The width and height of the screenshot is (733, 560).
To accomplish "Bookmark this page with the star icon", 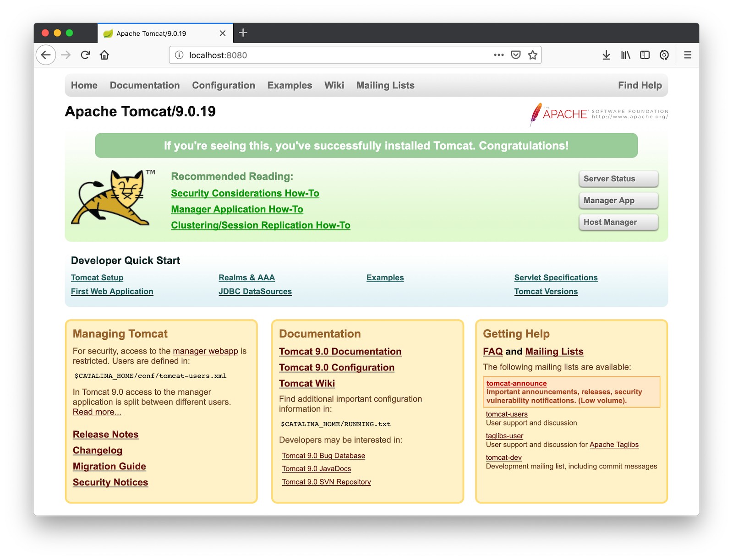I will point(532,55).
